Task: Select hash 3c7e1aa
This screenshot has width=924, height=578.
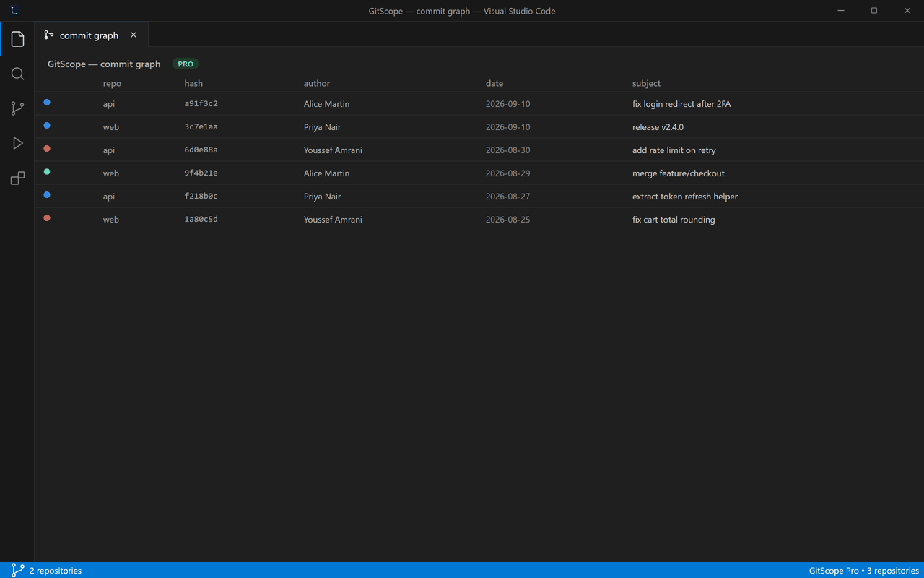Action: point(201,127)
